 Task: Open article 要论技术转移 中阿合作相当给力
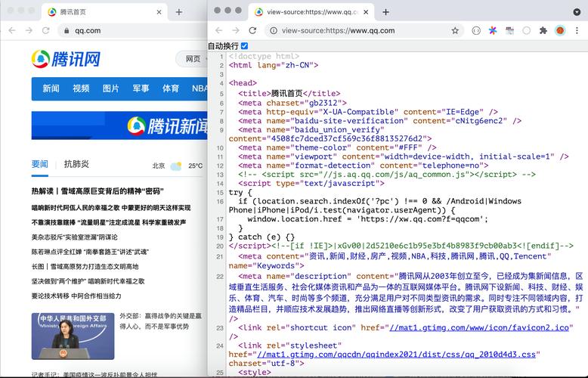pyautogui.click(x=76, y=296)
